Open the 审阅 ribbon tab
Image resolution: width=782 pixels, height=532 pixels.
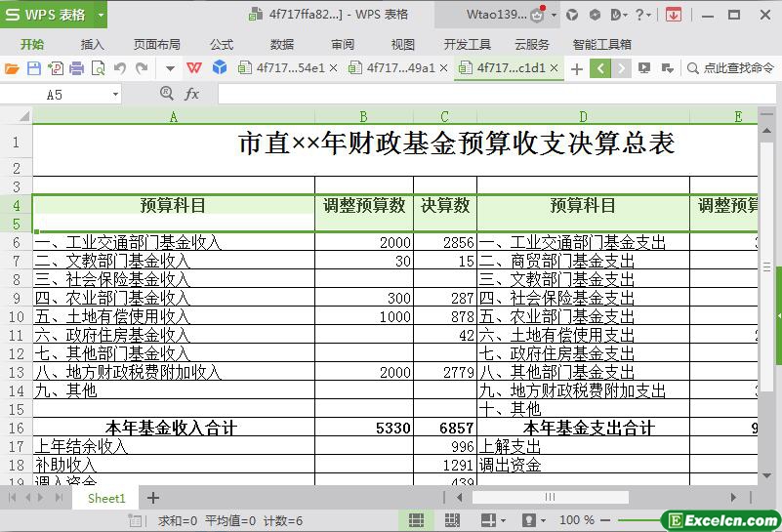pyautogui.click(x=343, y=44)
